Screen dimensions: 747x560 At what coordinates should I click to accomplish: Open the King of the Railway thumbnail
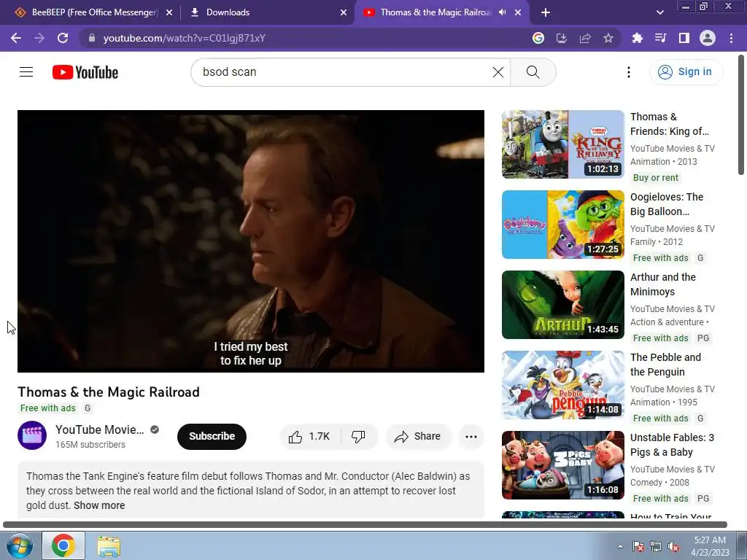(x=562, y=144)
